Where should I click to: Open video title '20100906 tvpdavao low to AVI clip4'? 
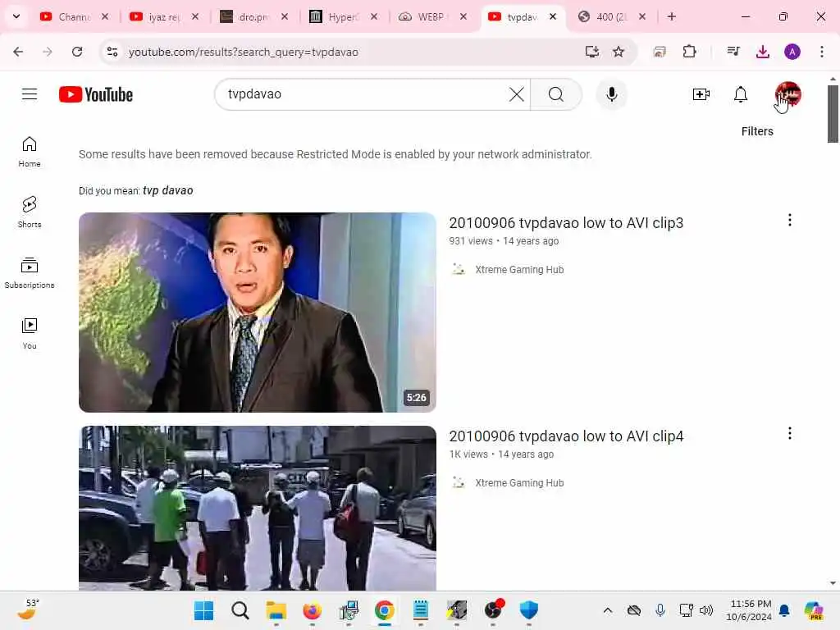point(566,436)
